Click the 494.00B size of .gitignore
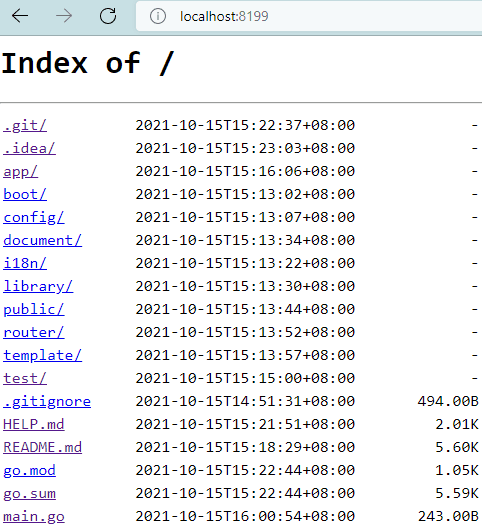Screen dimensions: 482x529 (448, 401)
